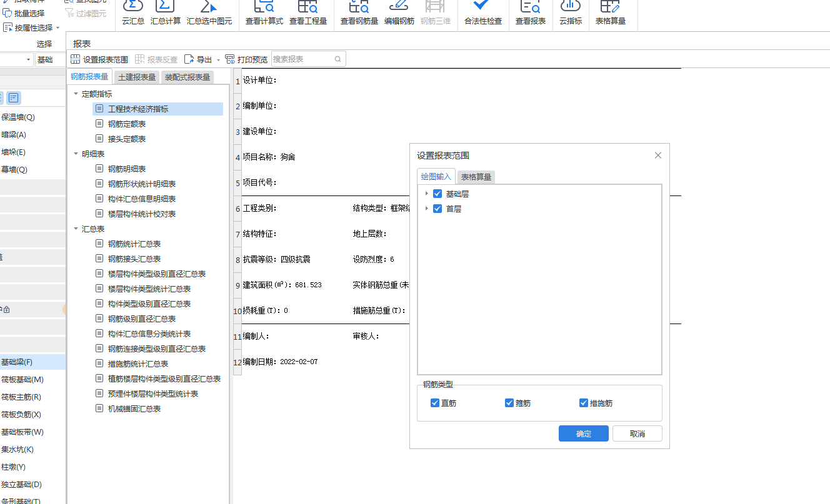This screenshot has height=504, width=830.
Task: Click icon beside 钢筋统计汇总表 report
Action: click(x=99, y=244)
